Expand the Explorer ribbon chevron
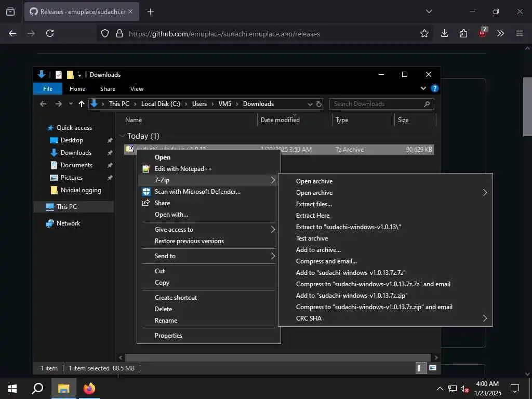The width and height of the screenshot is (532, 399). 423,88
